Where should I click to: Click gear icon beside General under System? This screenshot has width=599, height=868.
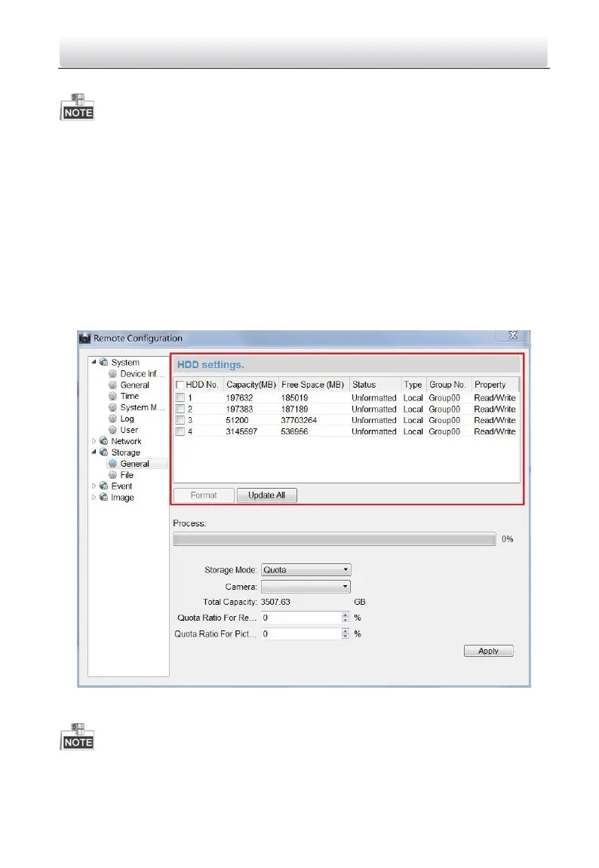pos(113,385)
